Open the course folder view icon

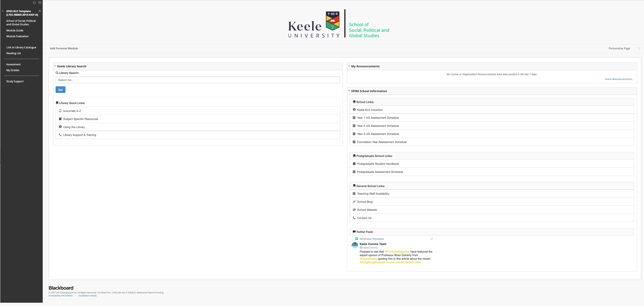pyautogui.click(x=40, y=3)
